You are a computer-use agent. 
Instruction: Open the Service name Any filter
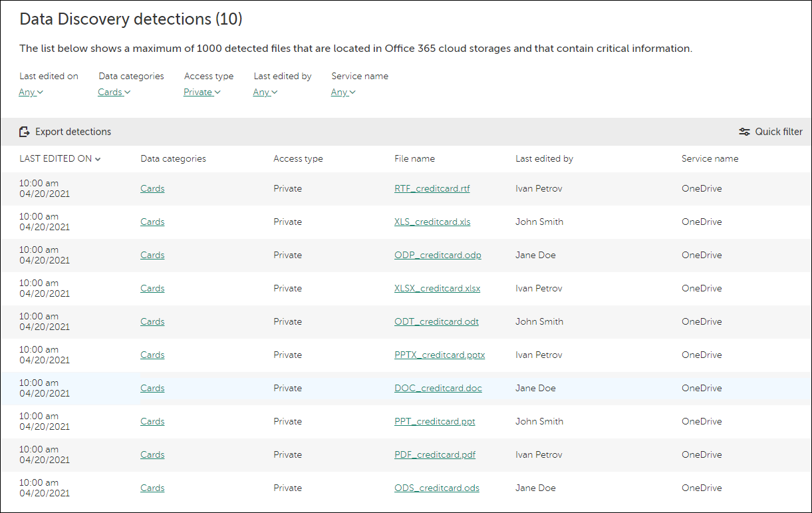342,92
